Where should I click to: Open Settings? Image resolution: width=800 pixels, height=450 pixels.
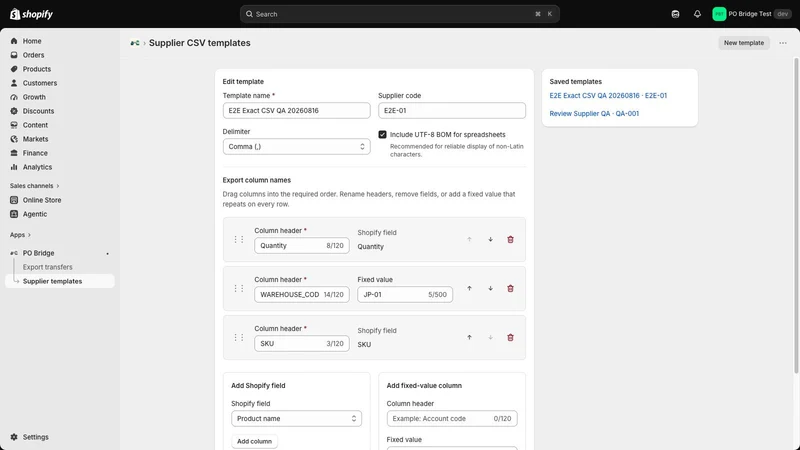[x=35, y=437]
